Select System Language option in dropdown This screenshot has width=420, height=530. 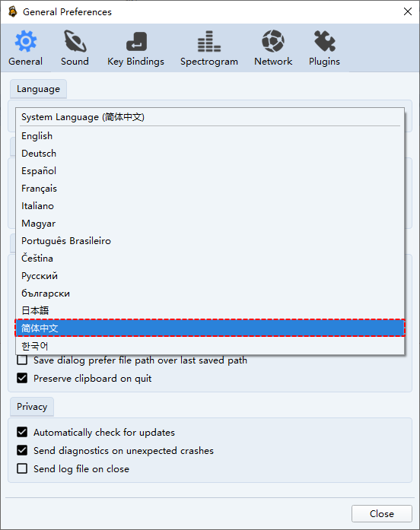pos(210,117)
